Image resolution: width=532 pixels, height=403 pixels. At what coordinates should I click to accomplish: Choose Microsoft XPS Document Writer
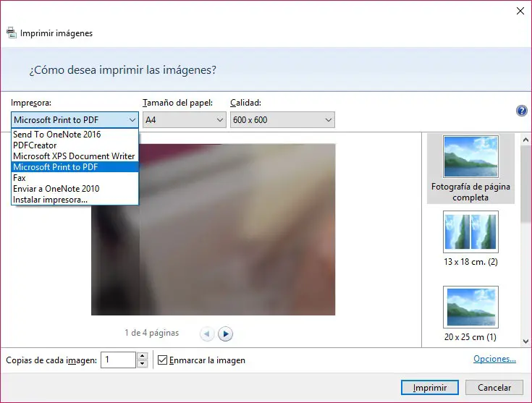click(x=75, y=156)
